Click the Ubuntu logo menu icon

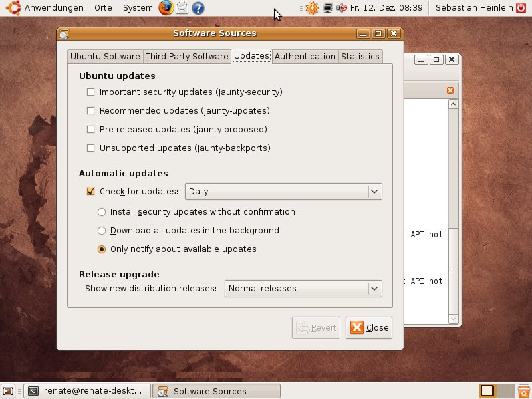[13, 7]
